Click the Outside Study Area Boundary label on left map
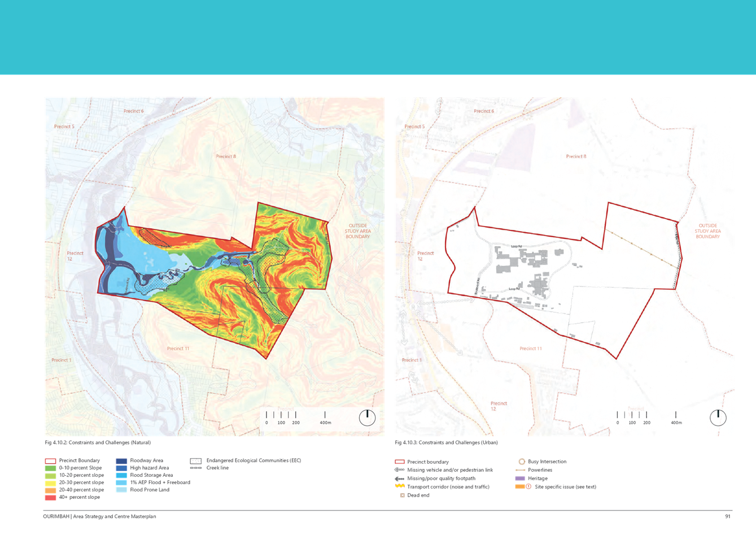 pos(357,231)
